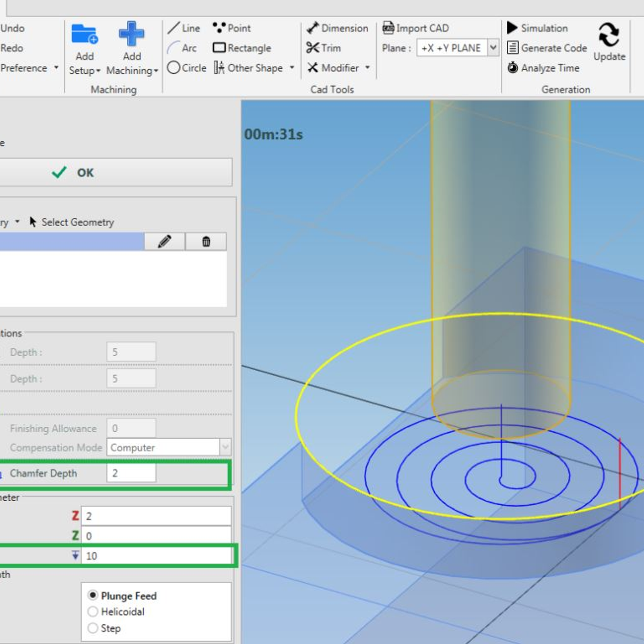Click the depth field with value 10

pyautogui.click(x=156, y=556)
